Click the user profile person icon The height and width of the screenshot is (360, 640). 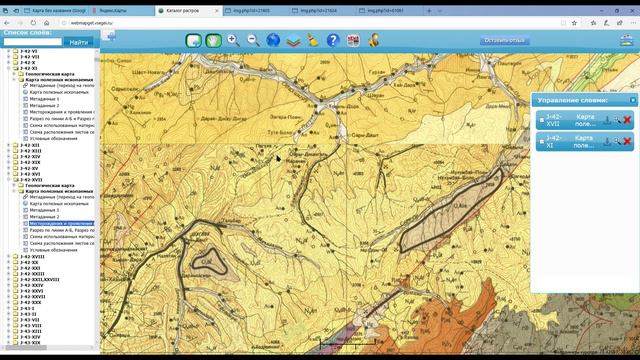click(x=373, y=40)
